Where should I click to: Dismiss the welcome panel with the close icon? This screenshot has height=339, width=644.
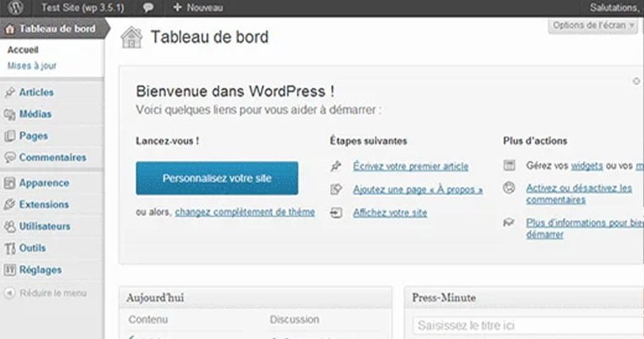tap(636, 81)
